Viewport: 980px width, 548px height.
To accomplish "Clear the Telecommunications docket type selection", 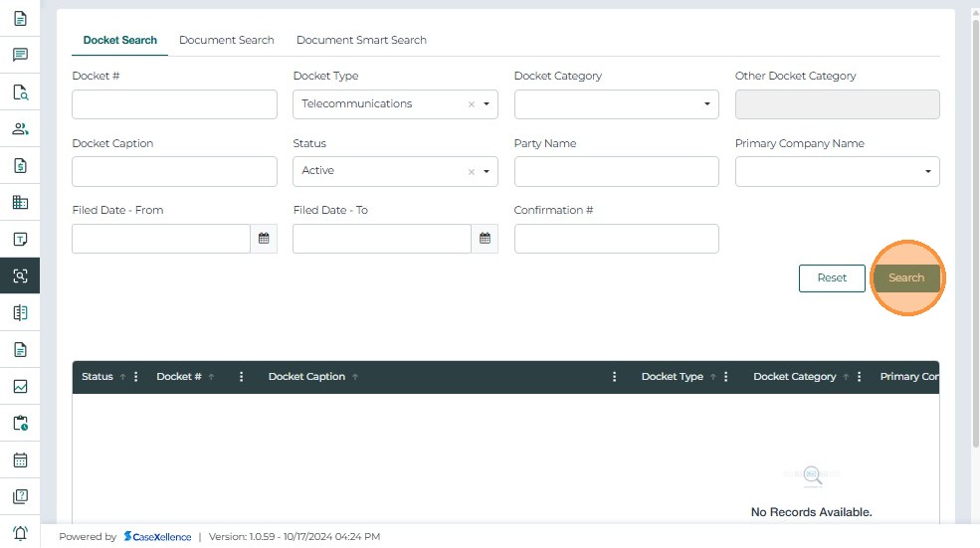I will 472,104.
